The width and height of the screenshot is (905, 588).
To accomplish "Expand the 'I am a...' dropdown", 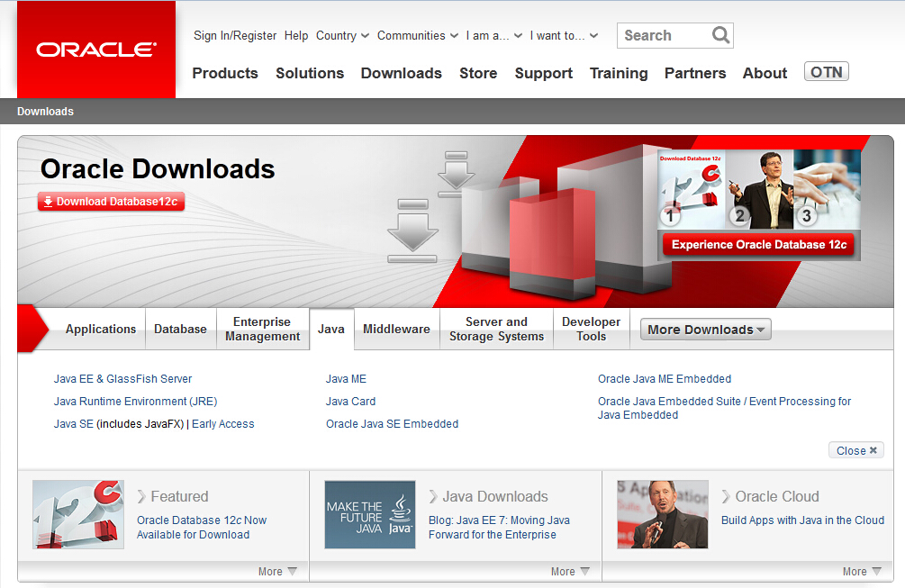I will (494, 36).
